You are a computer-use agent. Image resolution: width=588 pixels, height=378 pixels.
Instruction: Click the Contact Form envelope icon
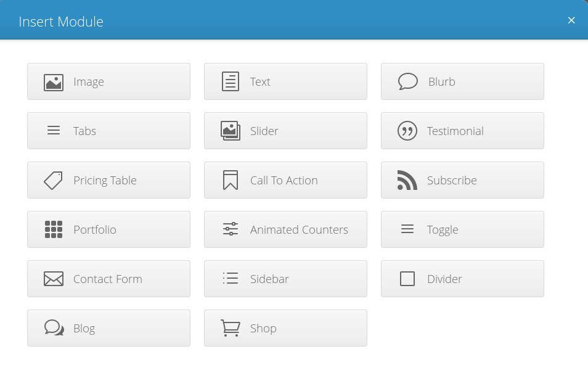coord(54,279)
